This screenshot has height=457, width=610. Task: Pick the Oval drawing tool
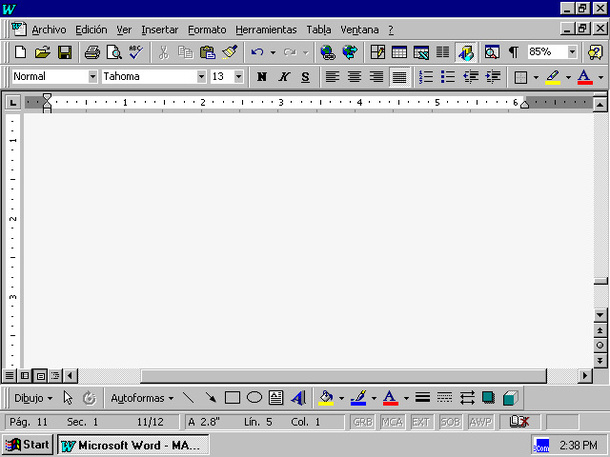coord(254,398)
